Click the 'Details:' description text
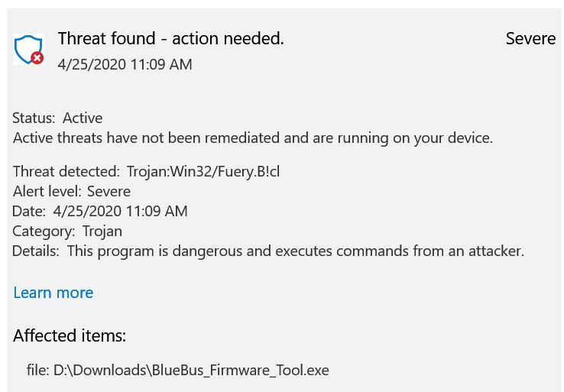The width and height of the screenshot is (564, 392). tap(295, 251)
